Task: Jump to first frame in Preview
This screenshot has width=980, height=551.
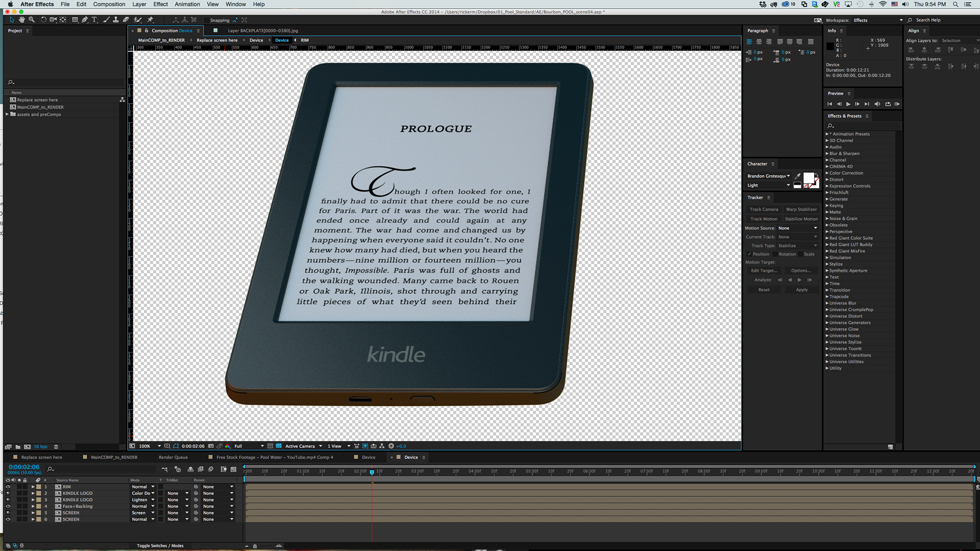Action: [829, 104]
